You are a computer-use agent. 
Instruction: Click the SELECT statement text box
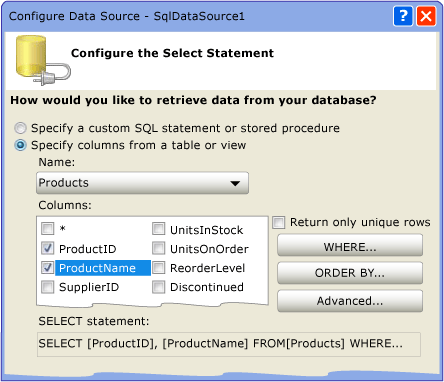(x=229, y=344)
